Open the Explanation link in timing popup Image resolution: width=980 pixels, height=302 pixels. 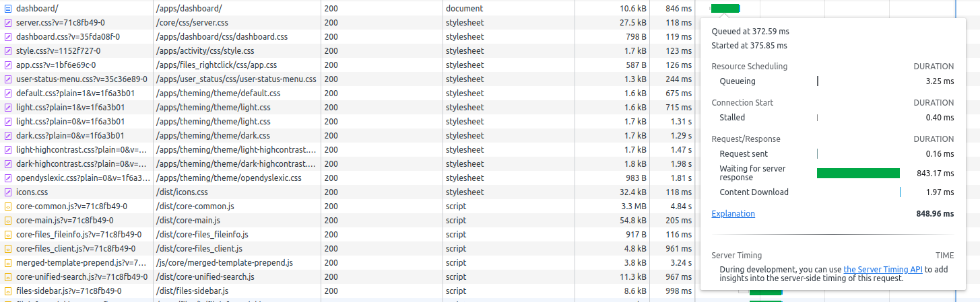pos(733,214)
